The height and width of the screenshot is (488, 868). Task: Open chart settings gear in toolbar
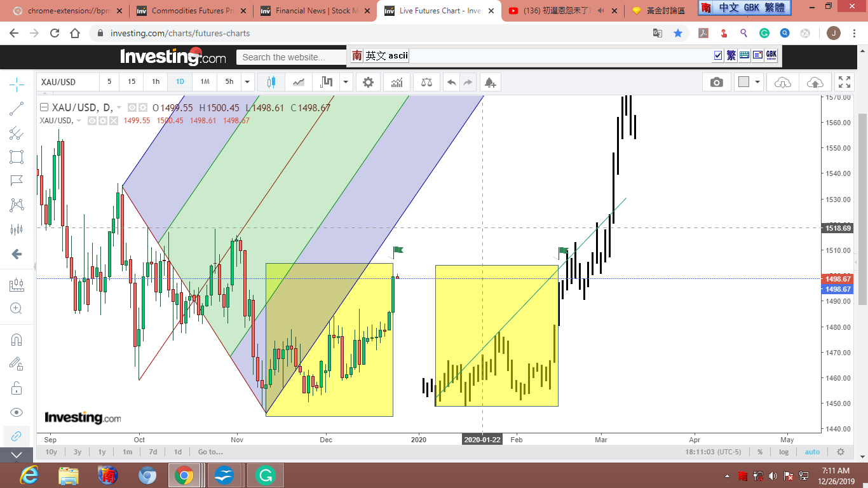(368, 82)
